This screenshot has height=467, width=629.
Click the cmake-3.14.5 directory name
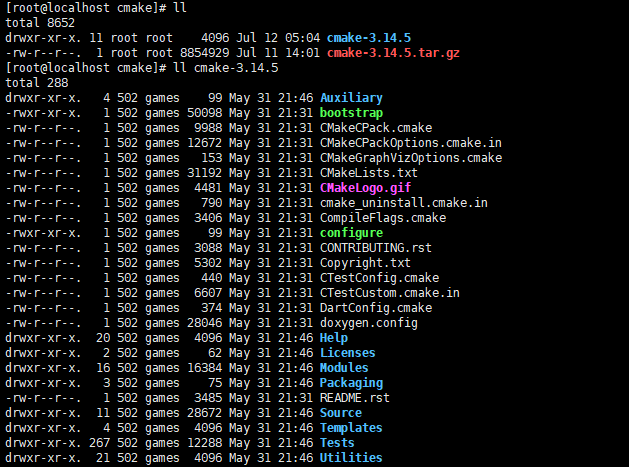[x=369, y=38]
